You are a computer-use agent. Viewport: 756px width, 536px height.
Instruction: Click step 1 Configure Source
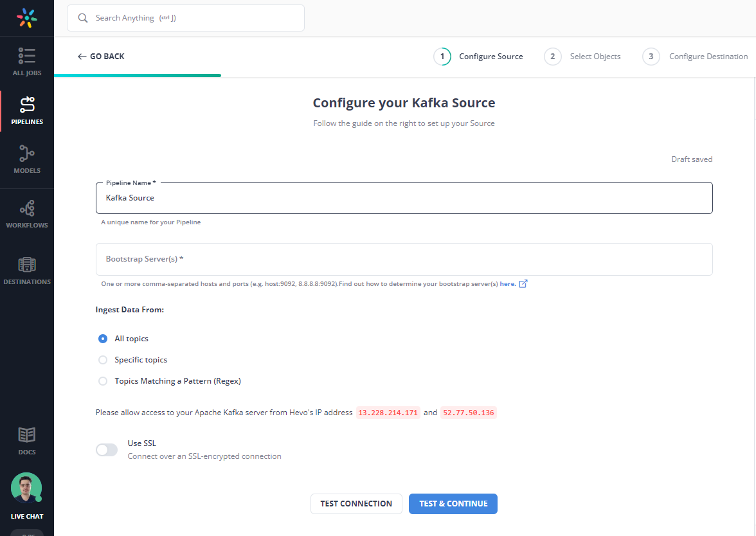pyautogui.click(x=478, y=57)
